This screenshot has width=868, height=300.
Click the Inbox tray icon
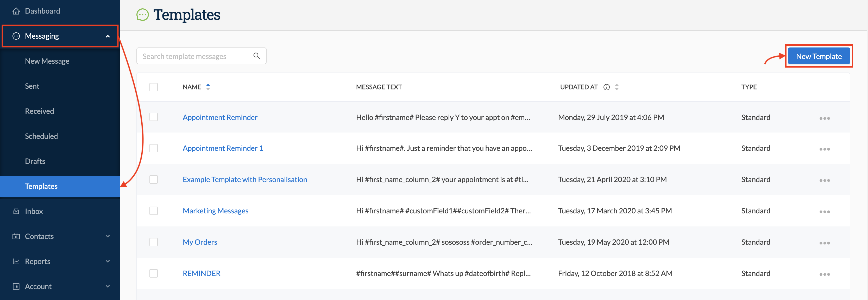[x=16, y=211]
